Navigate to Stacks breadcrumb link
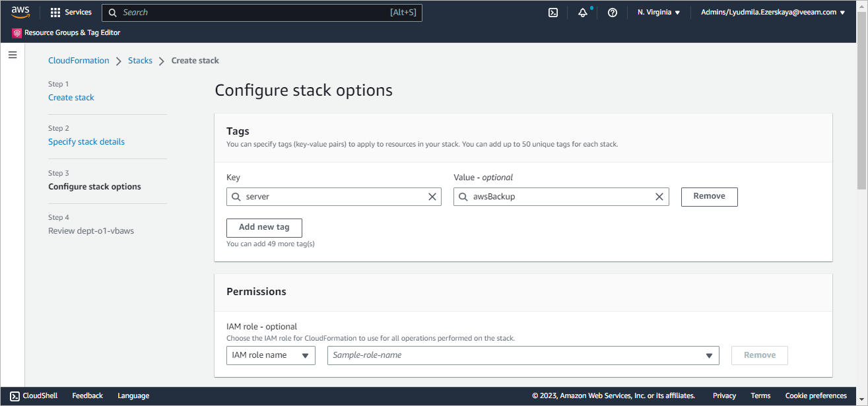Viewport: 868px width, 406px height. [140, 61]
